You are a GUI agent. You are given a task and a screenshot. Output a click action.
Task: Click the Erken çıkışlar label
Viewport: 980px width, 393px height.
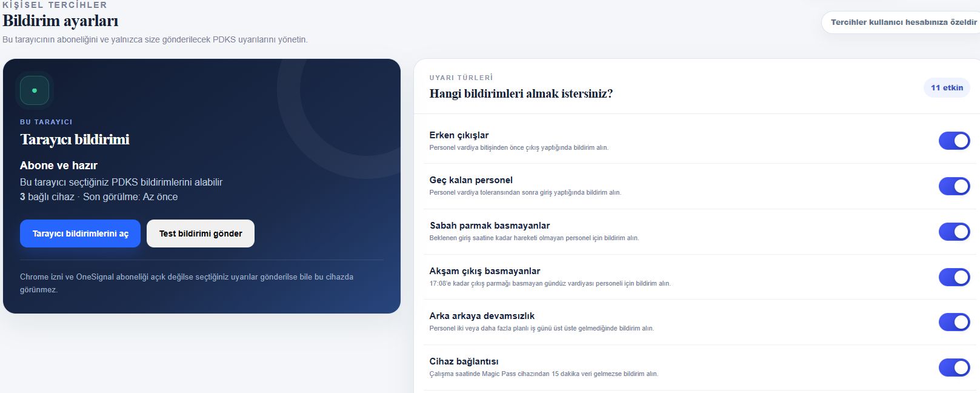459,135
